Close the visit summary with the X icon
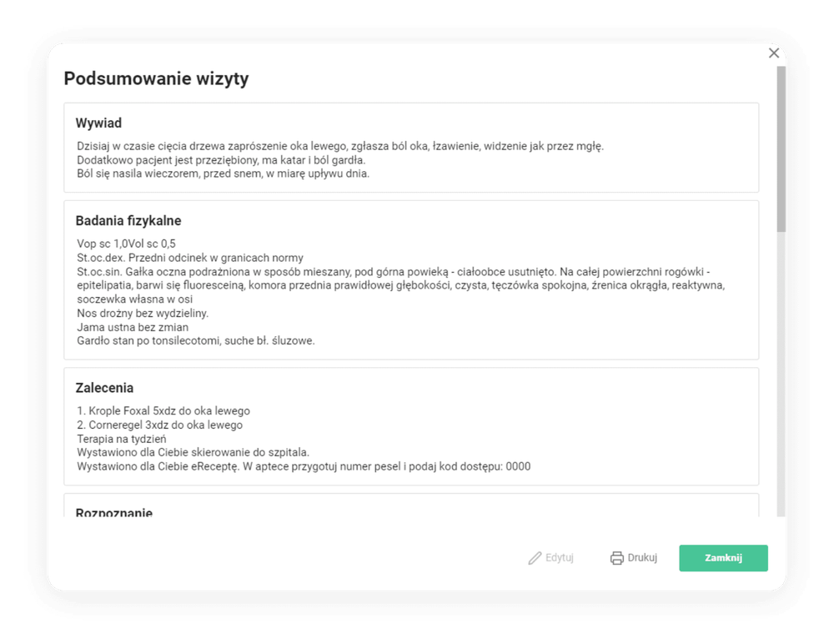The image size is (834, 644). (x=774, y=53)
